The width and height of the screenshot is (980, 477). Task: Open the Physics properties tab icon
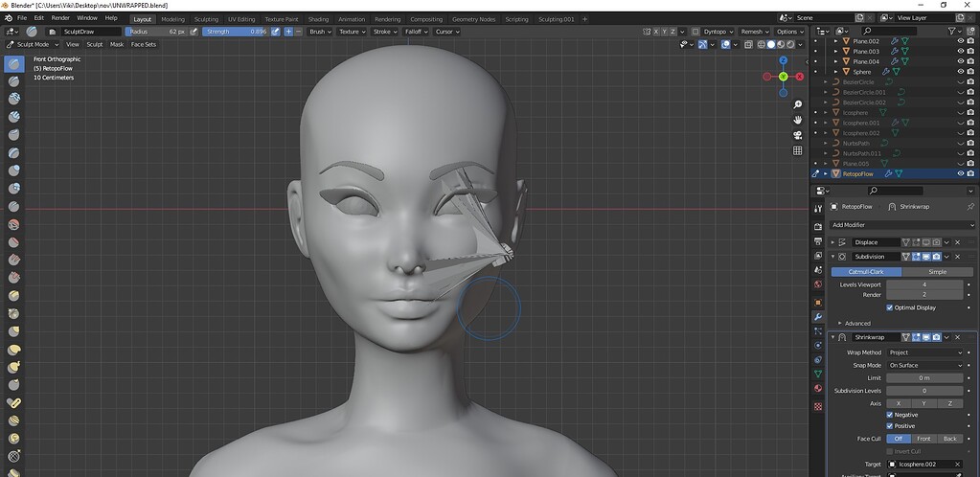coord(818,345)
